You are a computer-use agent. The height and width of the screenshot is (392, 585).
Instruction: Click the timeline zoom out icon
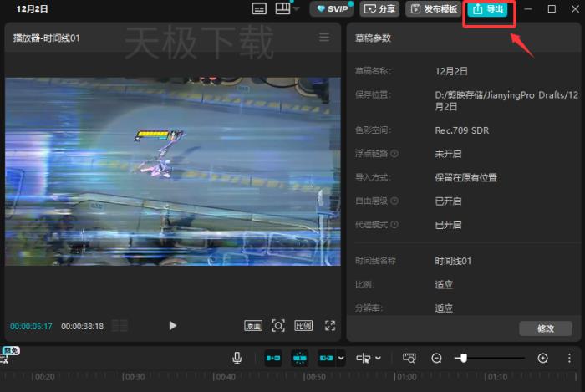coord(436,358)
